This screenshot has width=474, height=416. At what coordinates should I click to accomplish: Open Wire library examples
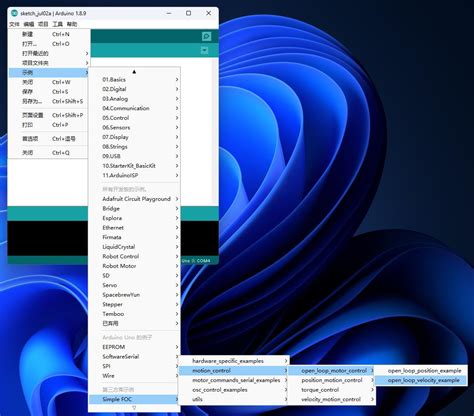(x=134, y=376)
